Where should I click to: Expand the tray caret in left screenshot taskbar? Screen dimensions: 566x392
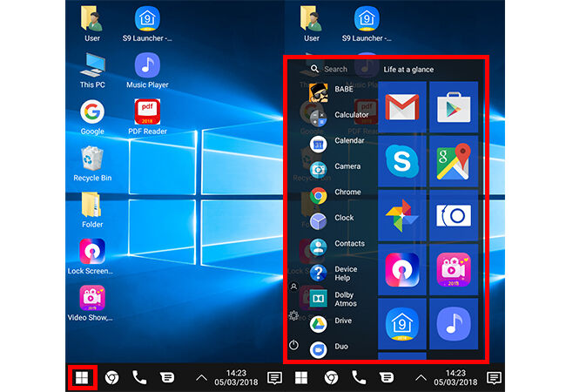[201, 378]
